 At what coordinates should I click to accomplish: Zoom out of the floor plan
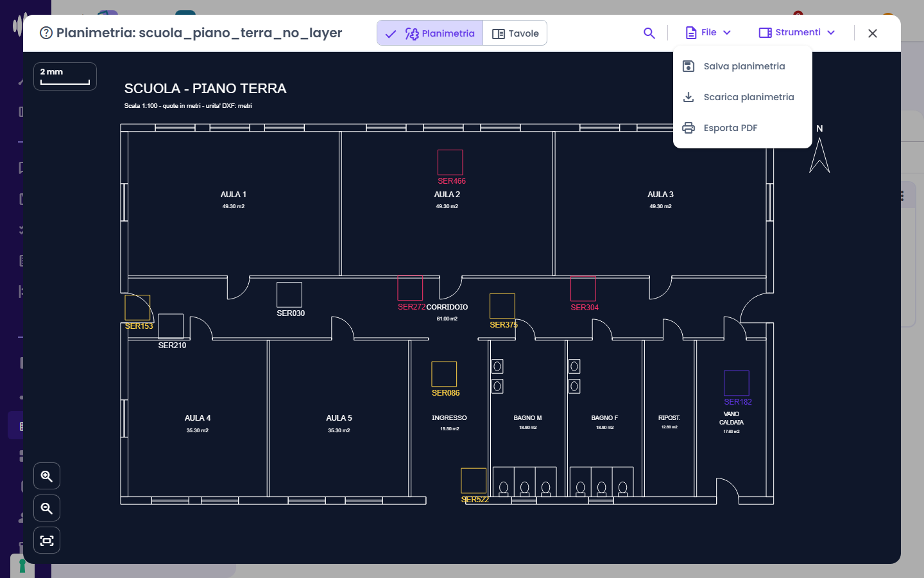[x=47, y=508]
